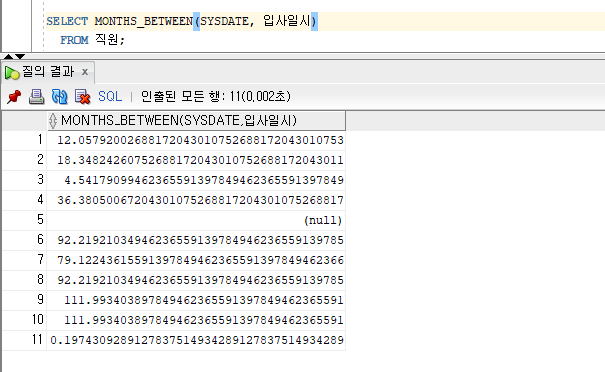Image resolution: width=605 pixels, height=372 pixels.
Task: Click the delete row icon with red X
Action: click(x=82, y=96)
